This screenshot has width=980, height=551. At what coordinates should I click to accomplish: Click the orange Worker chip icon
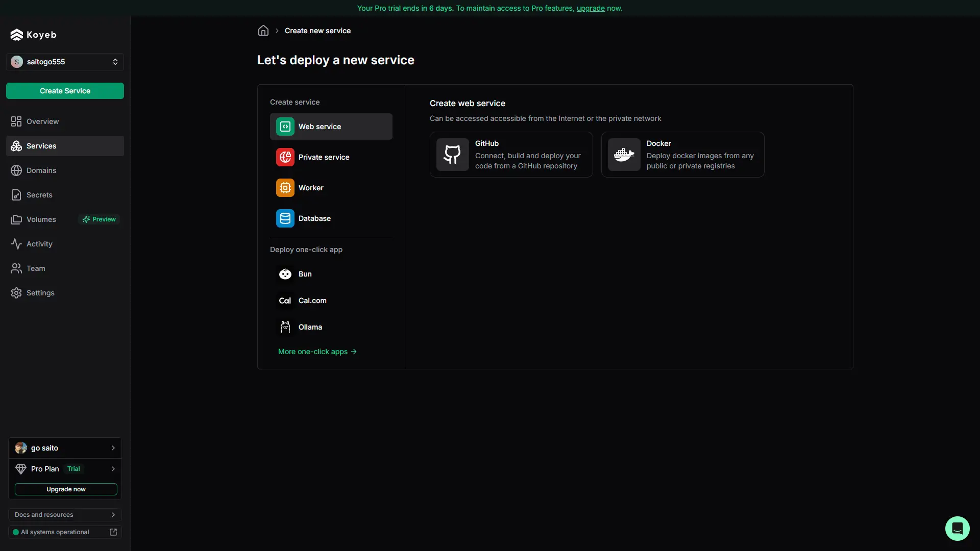pos(285,188)
